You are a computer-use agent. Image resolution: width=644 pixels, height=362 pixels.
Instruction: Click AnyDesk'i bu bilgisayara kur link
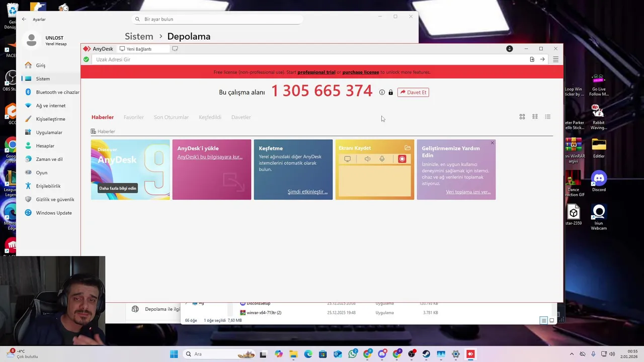(210, 157)
